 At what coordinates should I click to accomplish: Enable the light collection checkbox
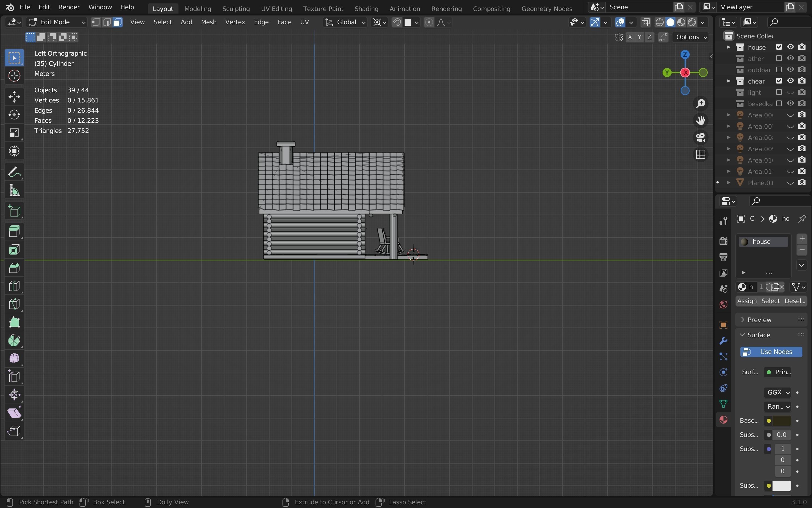[779, 92]
